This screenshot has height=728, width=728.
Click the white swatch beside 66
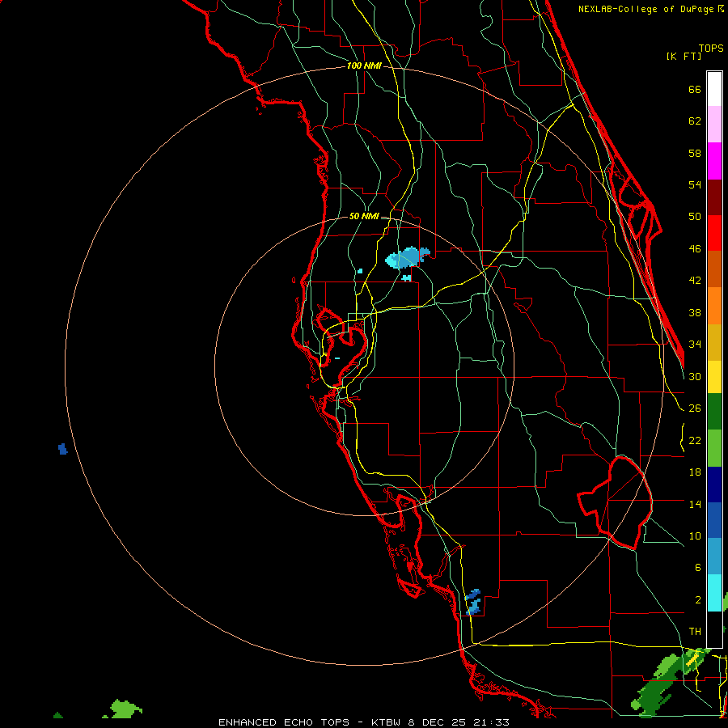[x=714, y=89]
